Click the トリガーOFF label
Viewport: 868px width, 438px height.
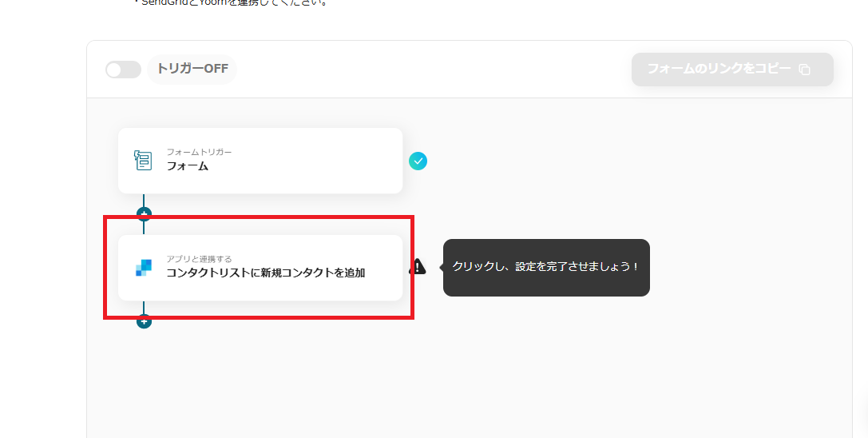coord(192,69)
